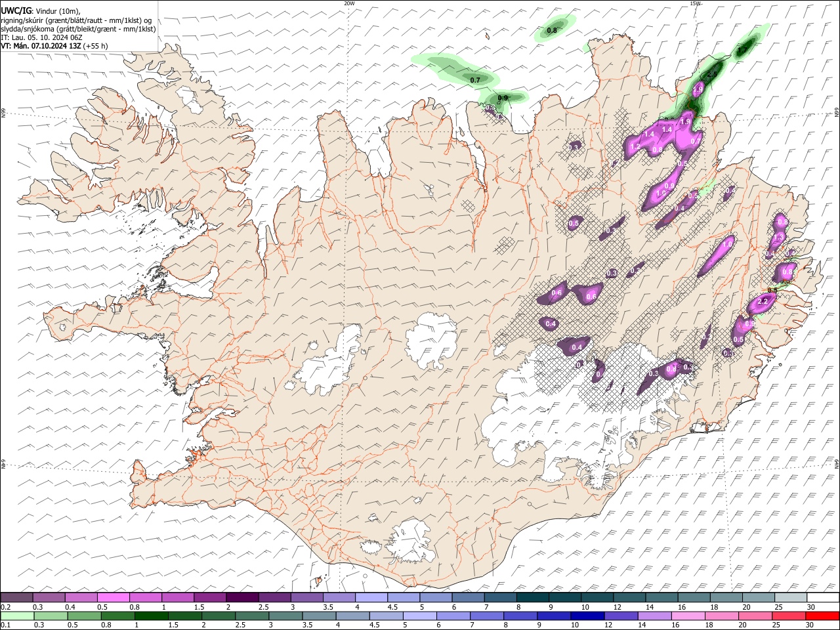Choose the bottom-row green swatch labeled 0.3
The width and height of the screenshot is (840, 630).
[x=51, y=616]
